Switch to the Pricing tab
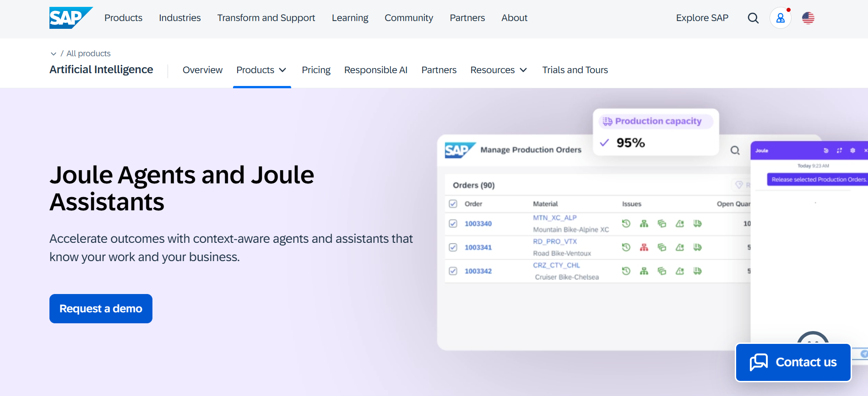868x396 pixels. point(316,70)
